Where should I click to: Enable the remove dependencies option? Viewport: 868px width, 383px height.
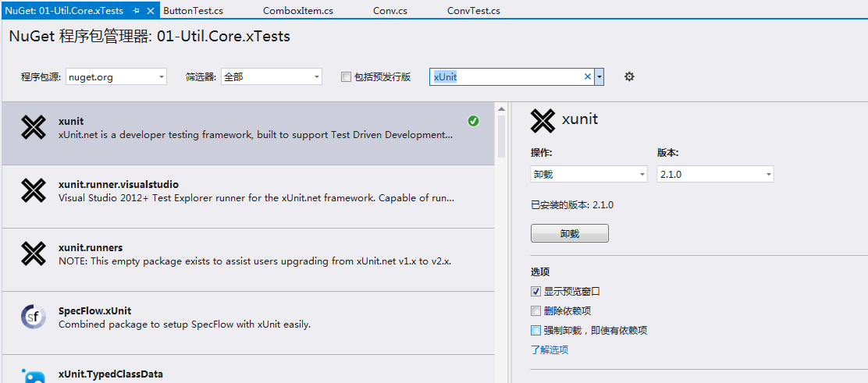(535, 310)
